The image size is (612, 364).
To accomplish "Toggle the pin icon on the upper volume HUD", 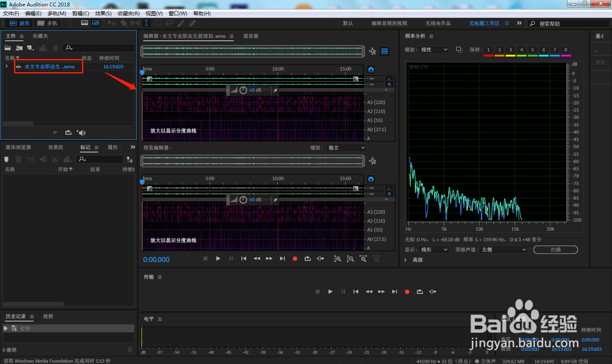I will tap(275, 90).
